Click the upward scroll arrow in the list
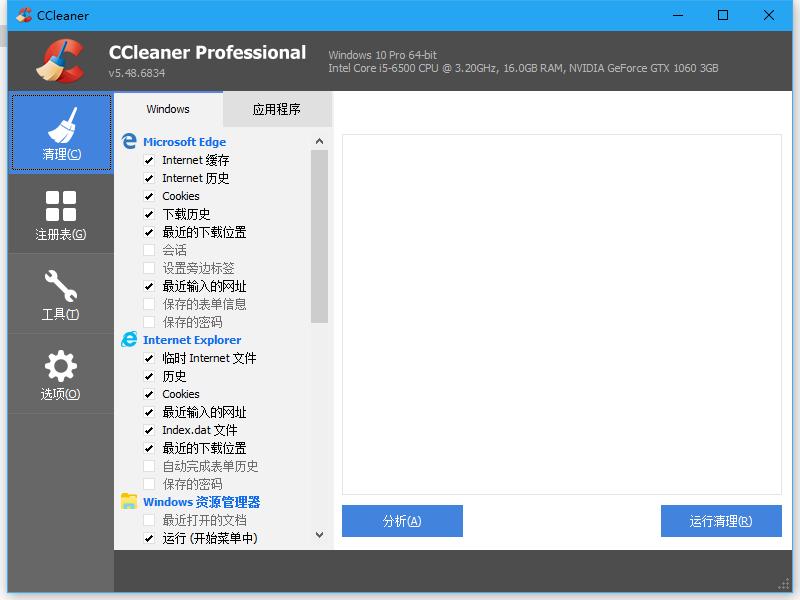This screenshot has width=800, height=600. [319, 141]
